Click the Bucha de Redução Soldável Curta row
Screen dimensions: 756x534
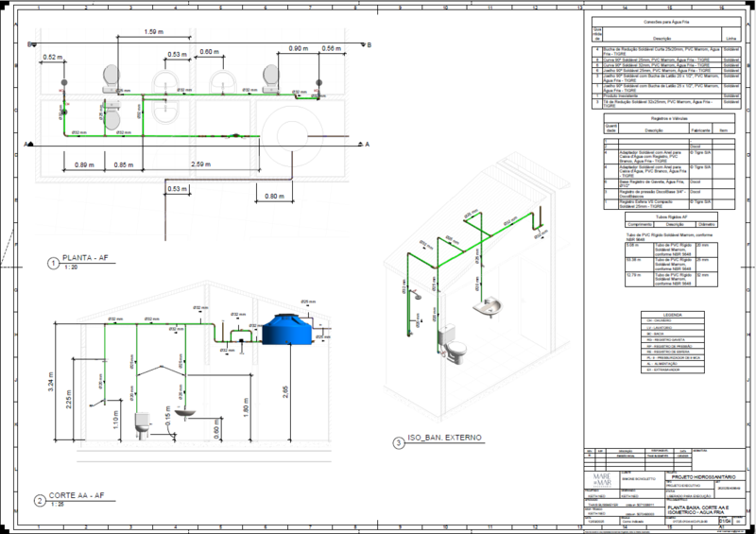tap(666, 52)
